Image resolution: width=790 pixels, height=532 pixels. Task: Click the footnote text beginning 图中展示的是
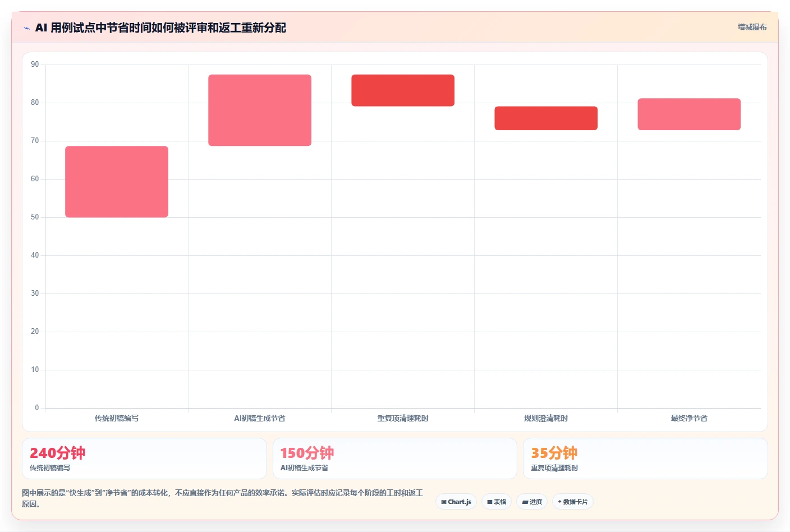222,498
